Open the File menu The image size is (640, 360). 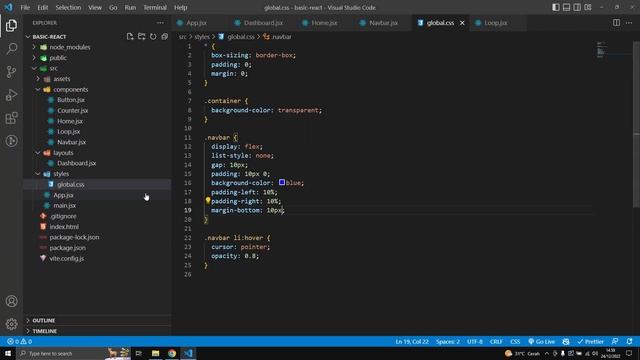tap(25, 7)
